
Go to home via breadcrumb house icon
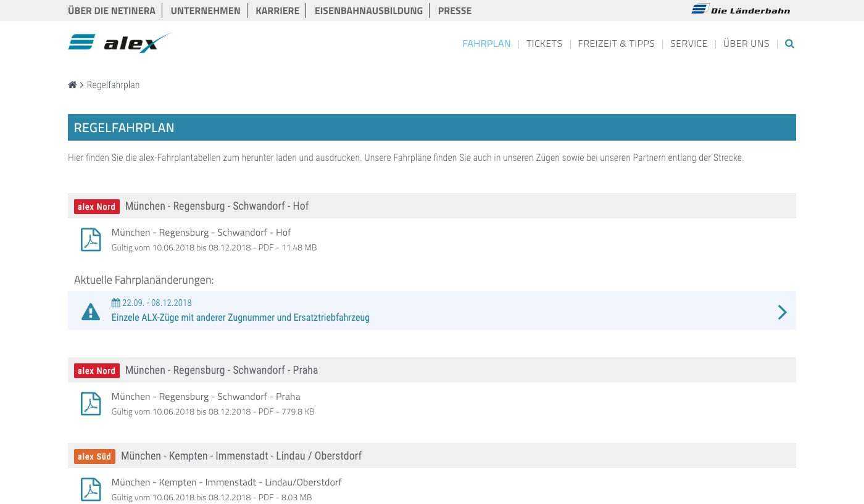click(72, 85)
